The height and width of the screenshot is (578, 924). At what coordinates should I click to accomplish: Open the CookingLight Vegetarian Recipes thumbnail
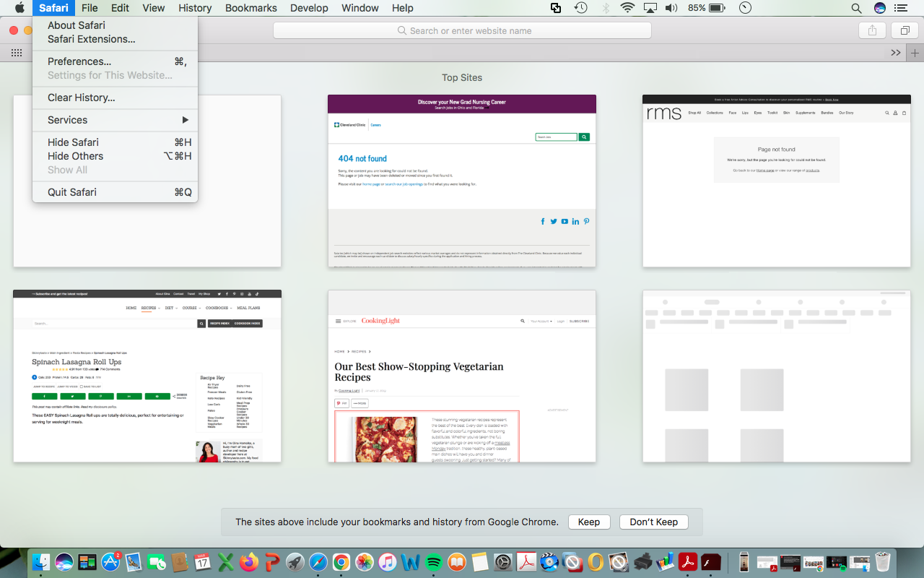coord(462,376)
